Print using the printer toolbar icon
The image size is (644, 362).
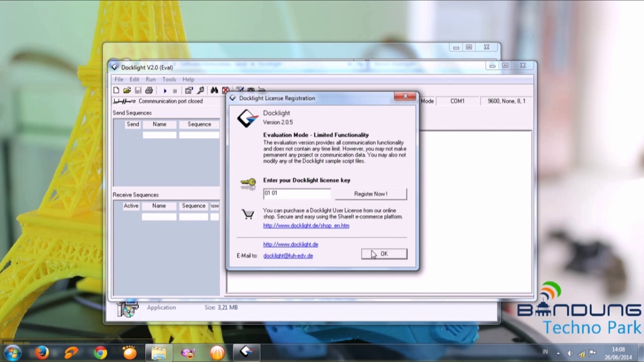149,90
